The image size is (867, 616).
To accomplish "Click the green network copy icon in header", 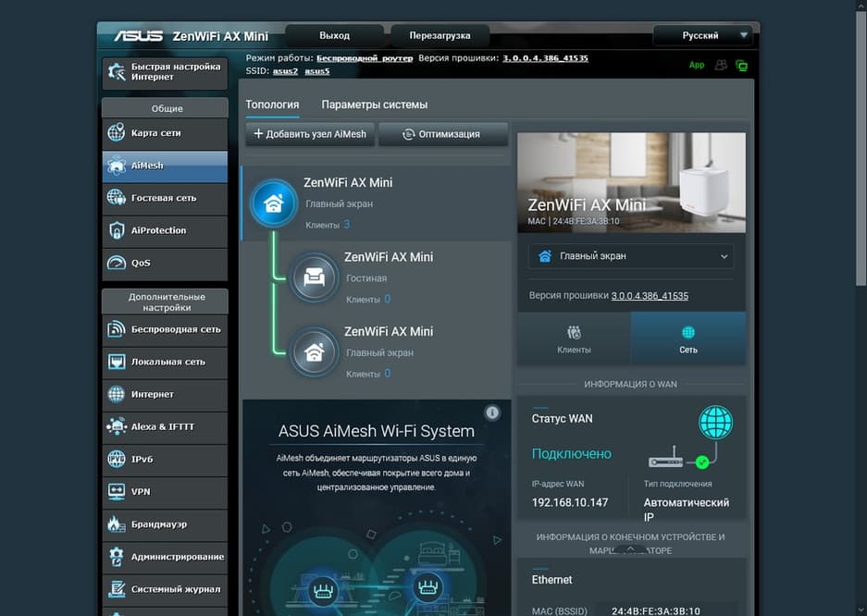I will (x=741, y=66).
